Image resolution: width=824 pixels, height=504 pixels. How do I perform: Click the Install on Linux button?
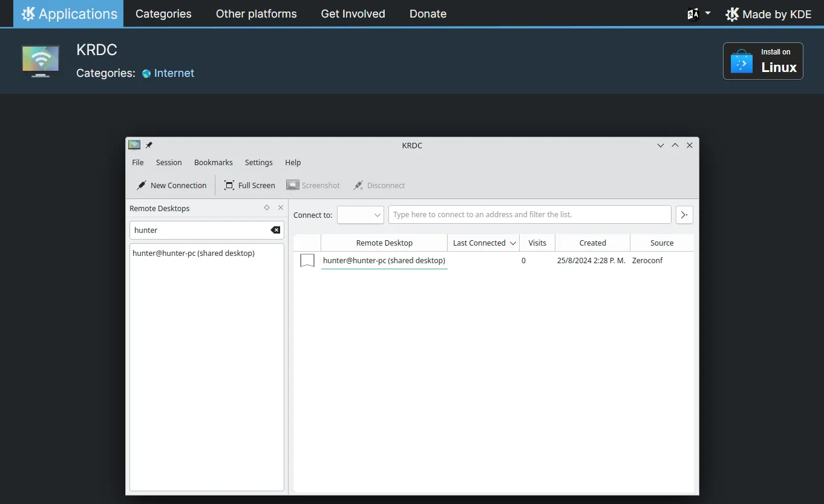coord(763,61)
